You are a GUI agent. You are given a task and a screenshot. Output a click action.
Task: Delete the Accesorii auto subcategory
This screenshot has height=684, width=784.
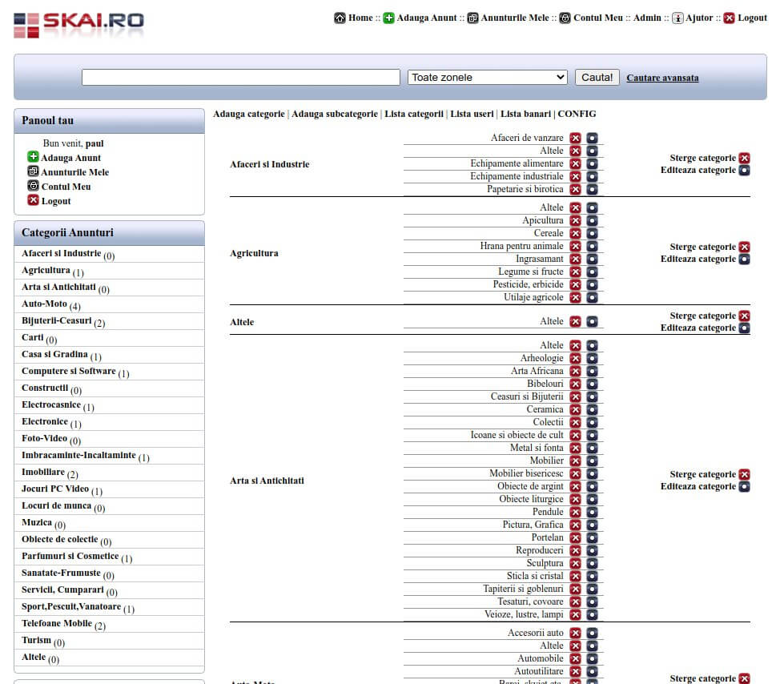pos(576,634)
